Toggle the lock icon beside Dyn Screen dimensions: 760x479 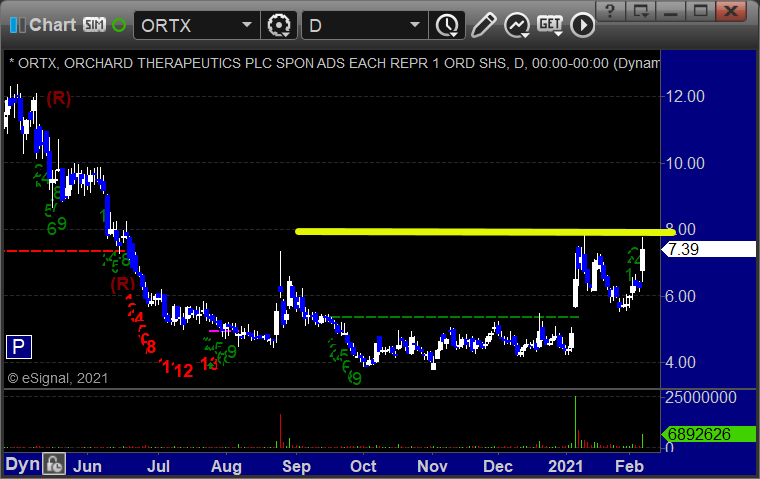54,464
